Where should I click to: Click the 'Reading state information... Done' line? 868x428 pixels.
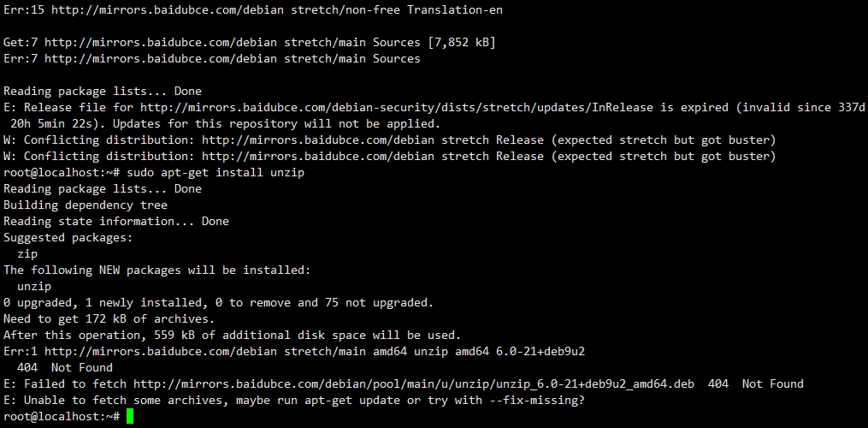pos(116,221)
